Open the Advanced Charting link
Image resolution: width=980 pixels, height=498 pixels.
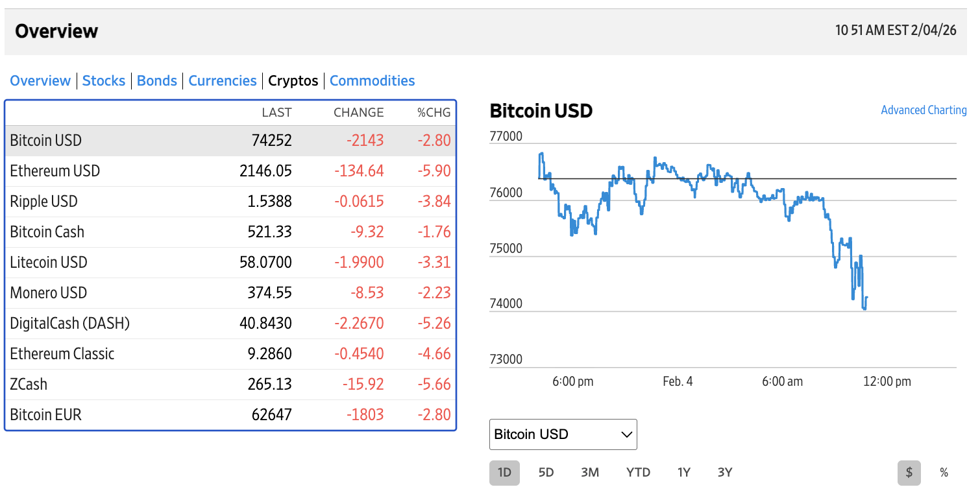[x=924, y=110]
